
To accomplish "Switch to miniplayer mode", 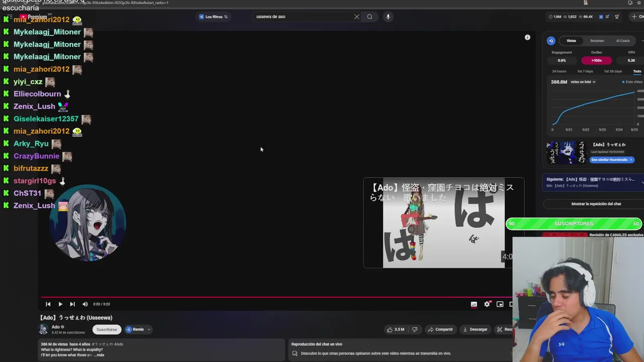I will click(500, 304).
